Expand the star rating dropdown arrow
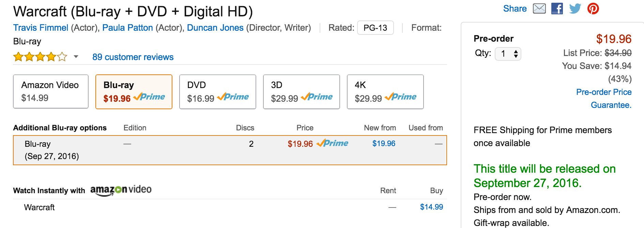The image size is (644, 228). click(x=76, y=57)
